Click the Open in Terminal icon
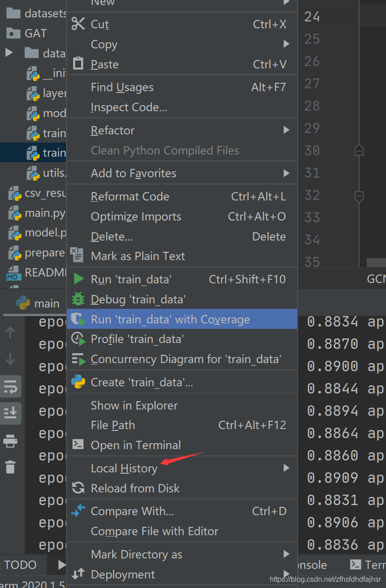The image size is (386, 588). point(78,445)
